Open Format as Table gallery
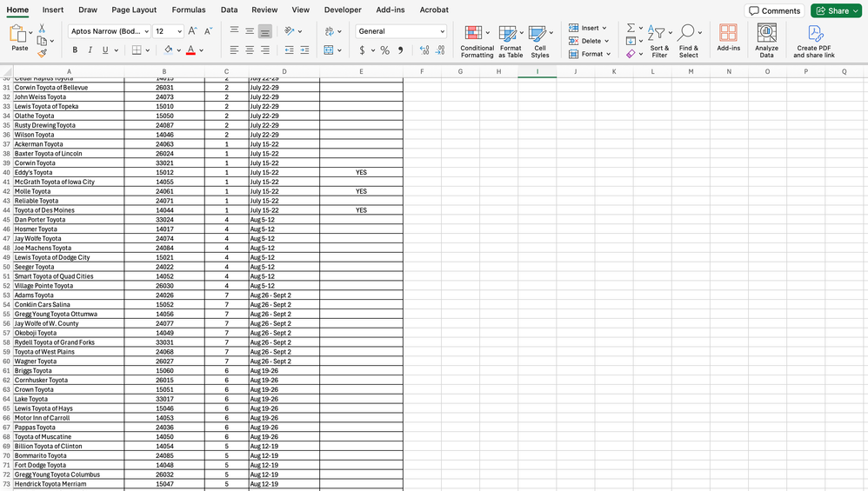The width and height of the screenshot is (868, 491). [511, 41]
